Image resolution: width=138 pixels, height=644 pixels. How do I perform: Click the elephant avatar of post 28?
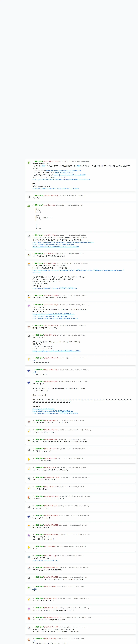coord(29,557)
